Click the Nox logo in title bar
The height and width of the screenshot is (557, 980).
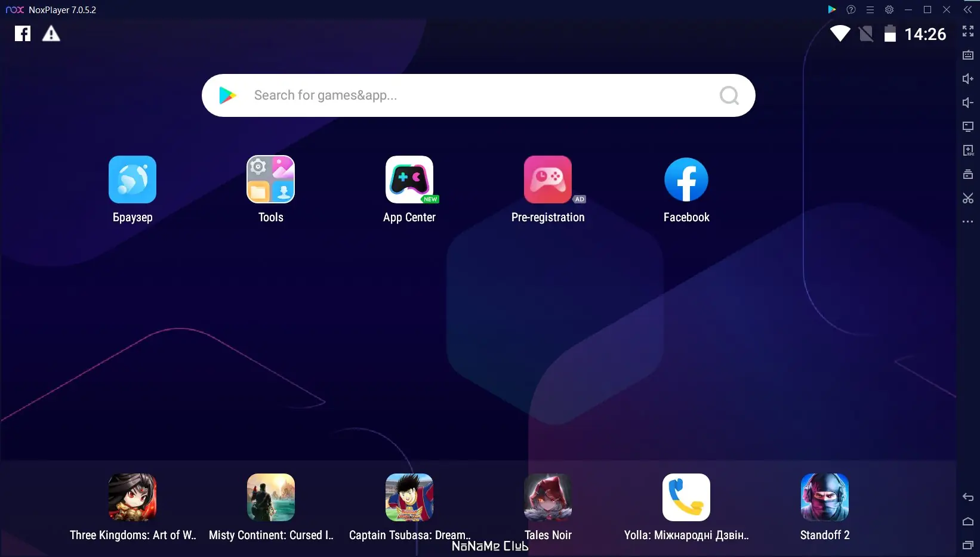[x=15, y=10]
